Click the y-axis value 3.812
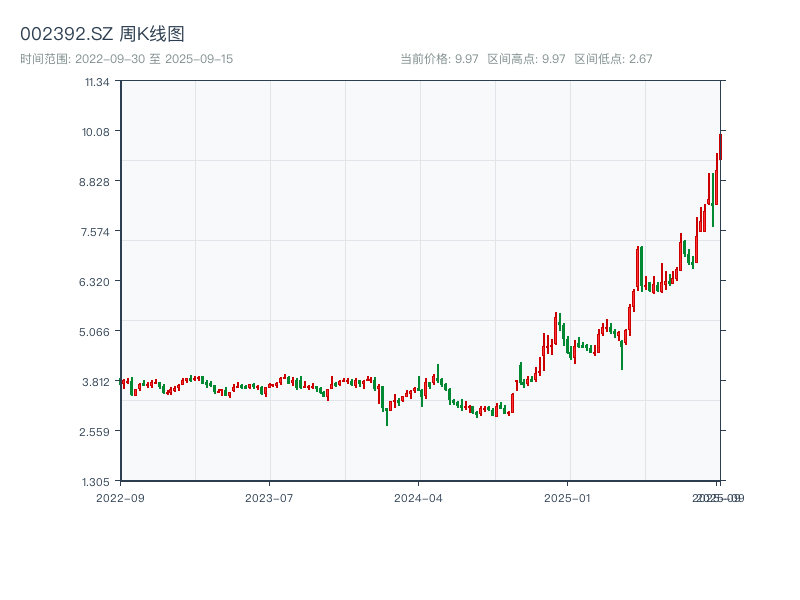The width and height of the screenshot is (800, 600). click(x=96, y=382)
